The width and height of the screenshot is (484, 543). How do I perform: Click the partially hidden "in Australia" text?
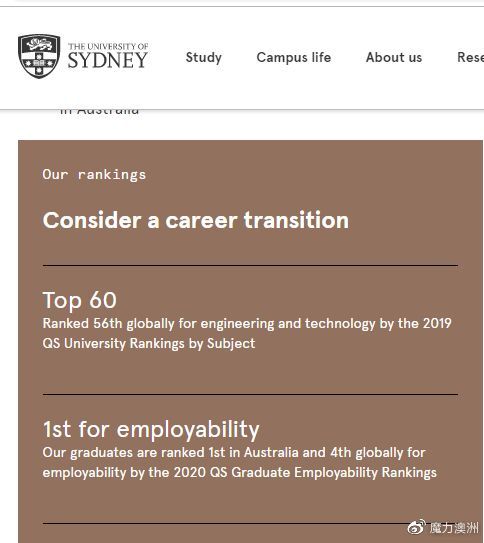click(99, 111)
